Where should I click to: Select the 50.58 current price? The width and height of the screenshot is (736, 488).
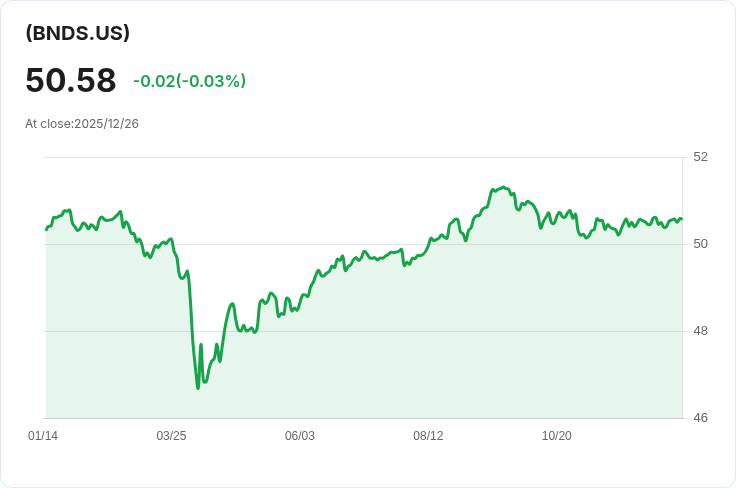71,80
